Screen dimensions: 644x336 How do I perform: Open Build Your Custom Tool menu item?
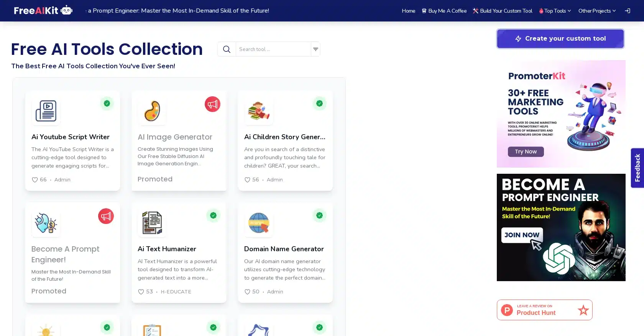502,11
